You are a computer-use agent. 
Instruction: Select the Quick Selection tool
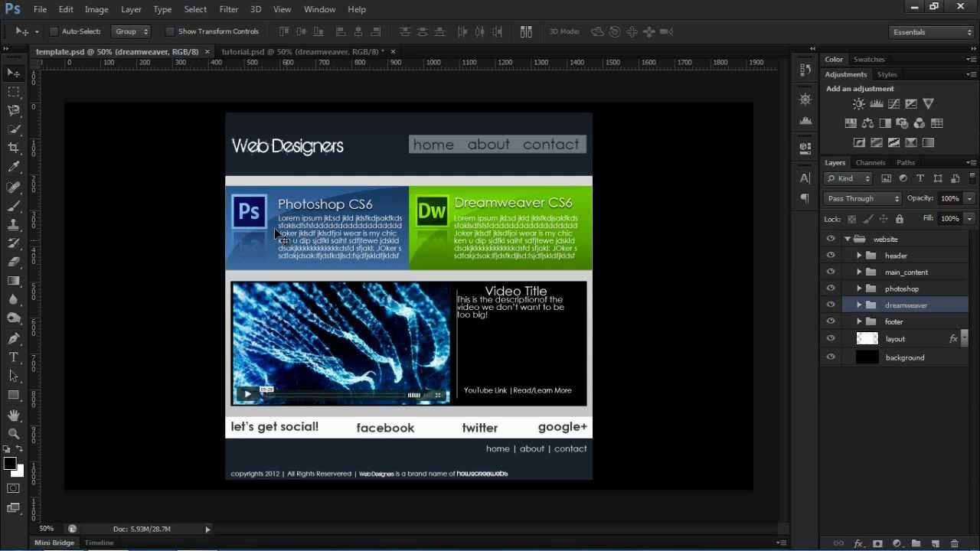(14, 129)
